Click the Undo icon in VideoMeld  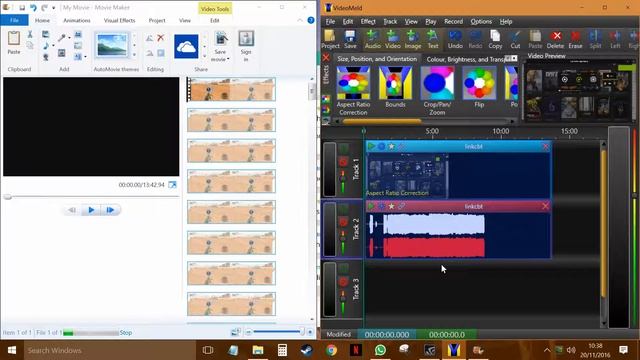tap(455, 39)
